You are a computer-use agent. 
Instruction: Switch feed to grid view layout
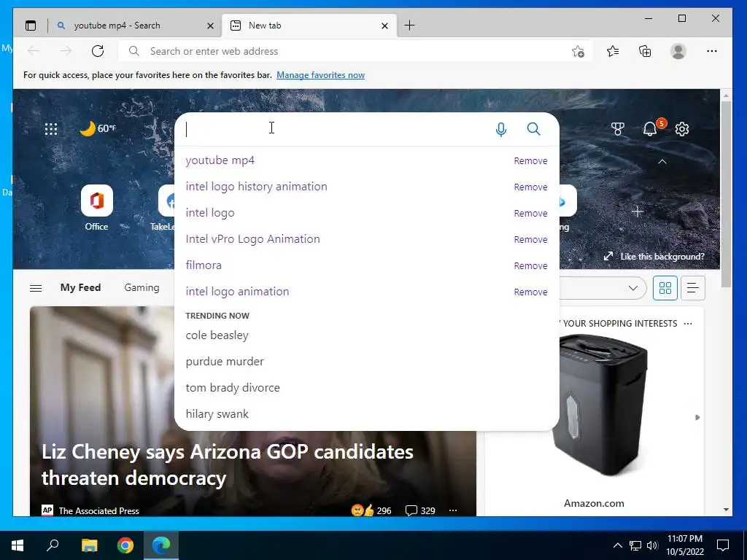point(665,288)
